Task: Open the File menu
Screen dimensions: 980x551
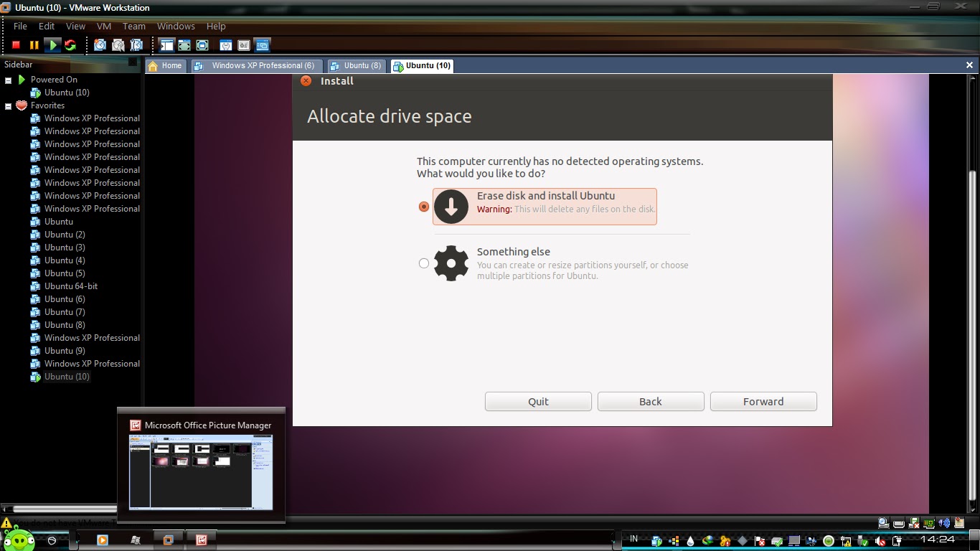Action: [20, 26]
